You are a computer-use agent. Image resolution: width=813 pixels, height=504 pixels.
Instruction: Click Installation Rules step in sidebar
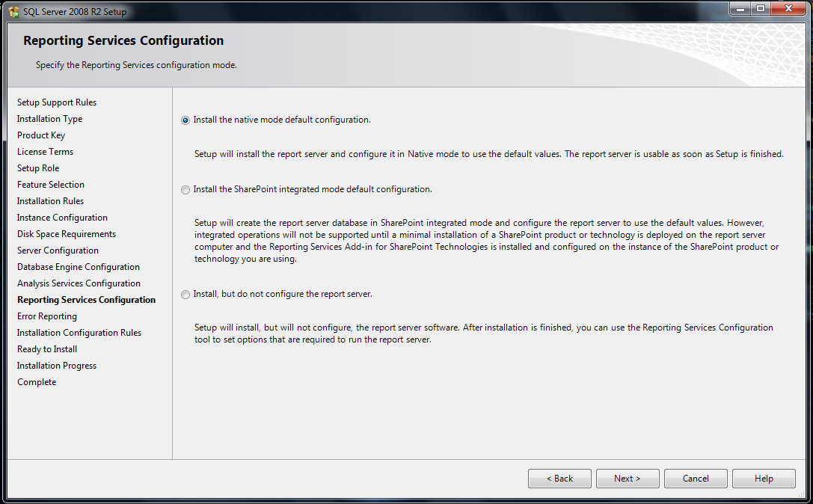pos(50,201)
